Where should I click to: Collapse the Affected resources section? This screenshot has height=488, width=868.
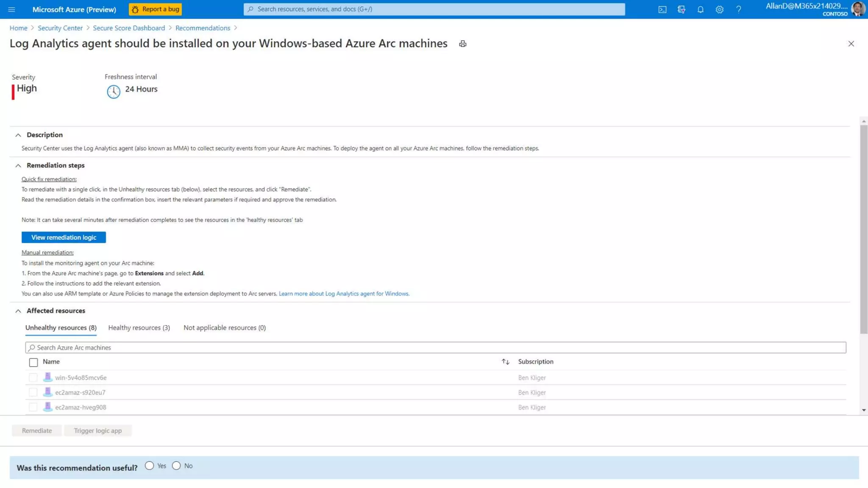coord(18,311)
